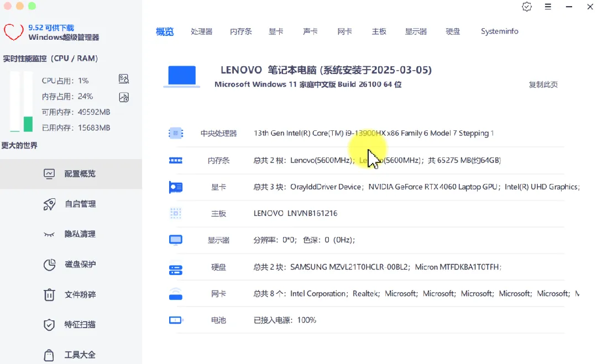Click the 配置概览 monitor icon

(49, 174)
